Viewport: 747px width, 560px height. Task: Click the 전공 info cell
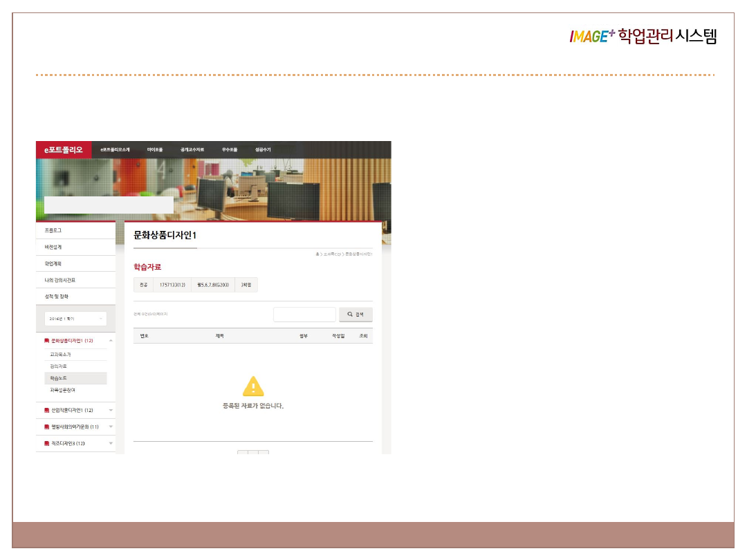[x=143, y=285]
